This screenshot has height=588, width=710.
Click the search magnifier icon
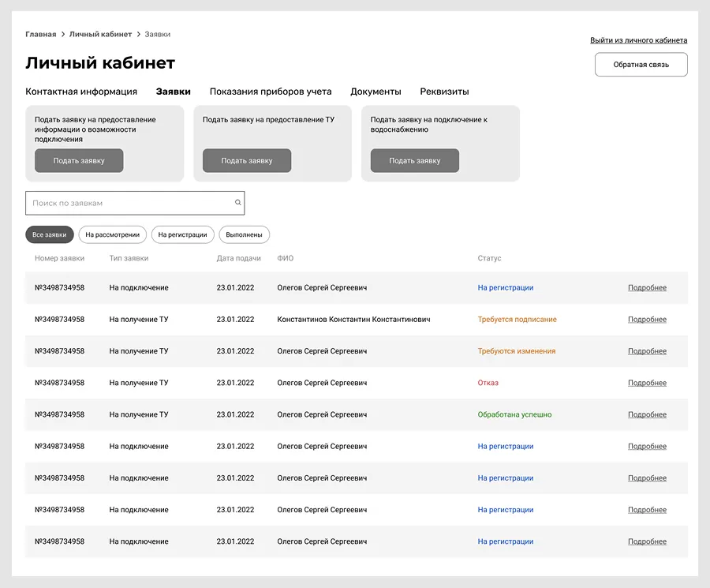[x=237, y=203]
